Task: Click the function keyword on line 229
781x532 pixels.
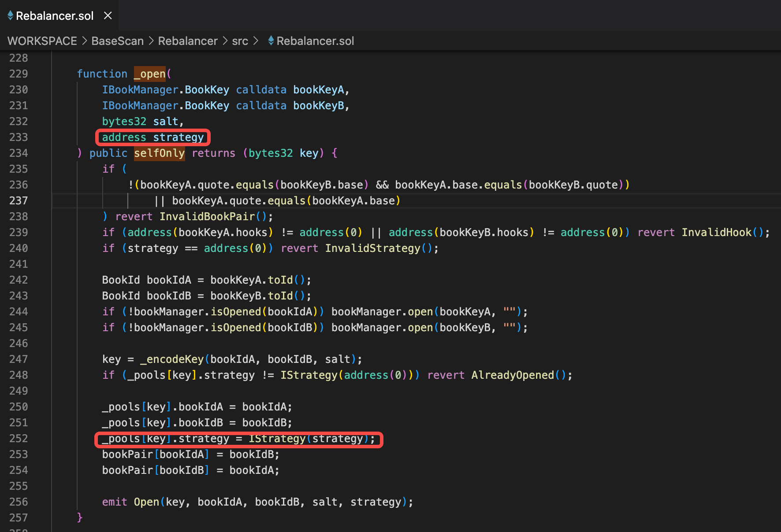Action: pyautogui.click(x=102, y=74)
